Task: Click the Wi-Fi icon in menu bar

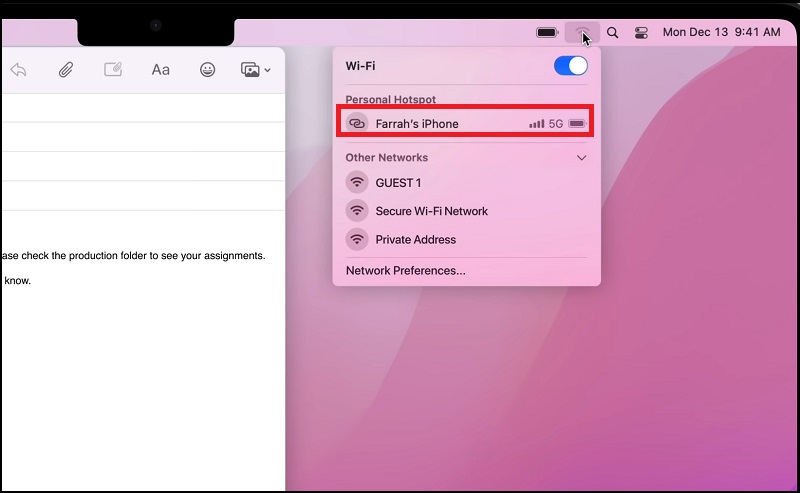Action: point(582,33)
